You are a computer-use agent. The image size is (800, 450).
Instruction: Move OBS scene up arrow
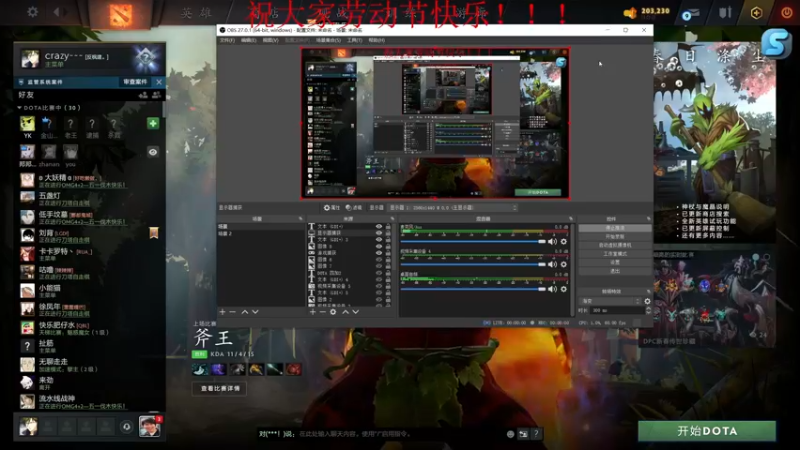pos(245,312)
